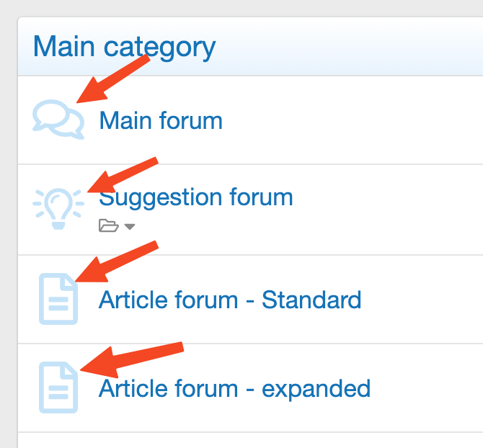
Task: Open the Main forum link
Action: click(x=161, y=120)
